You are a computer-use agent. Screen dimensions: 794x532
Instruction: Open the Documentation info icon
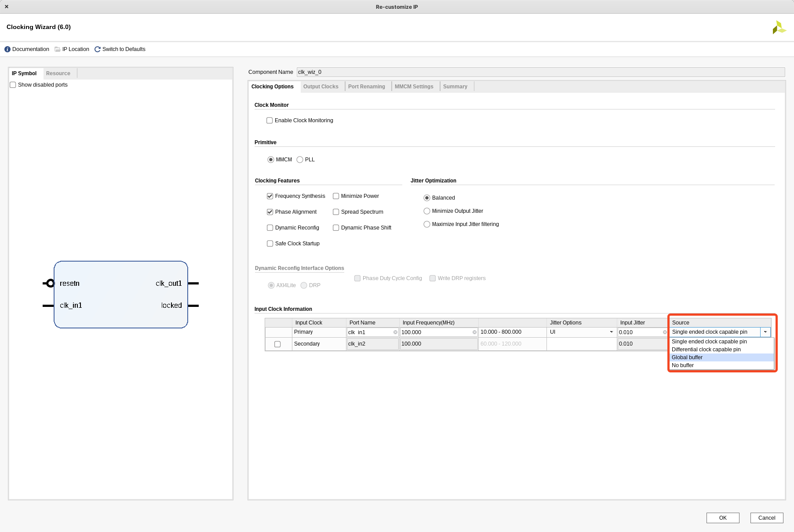point(7,49)
